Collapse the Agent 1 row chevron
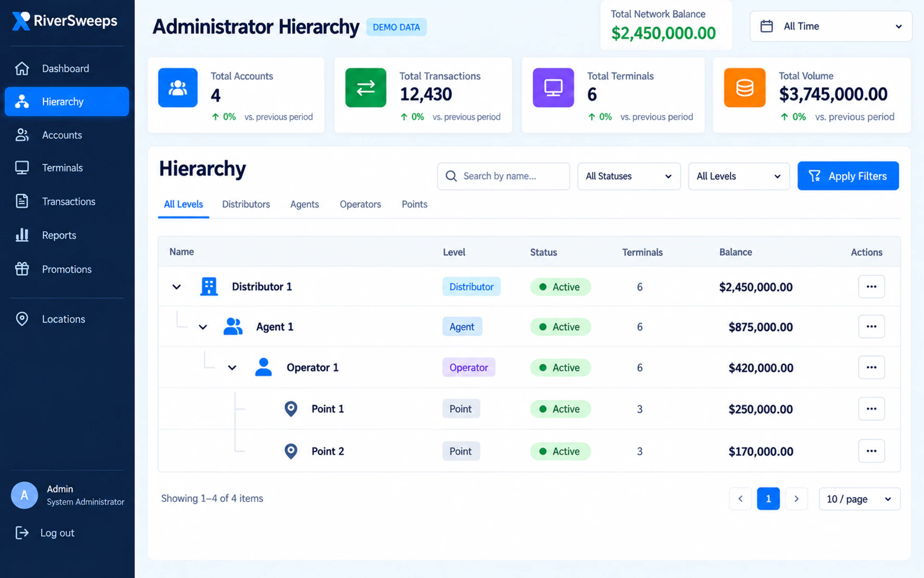 [203, 327]
